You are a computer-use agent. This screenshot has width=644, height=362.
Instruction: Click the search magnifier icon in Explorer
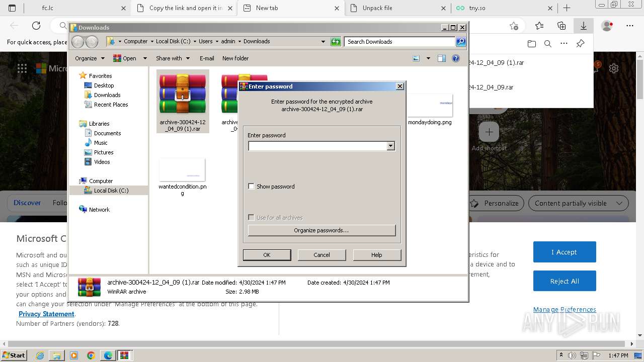(x=461, y=42)
